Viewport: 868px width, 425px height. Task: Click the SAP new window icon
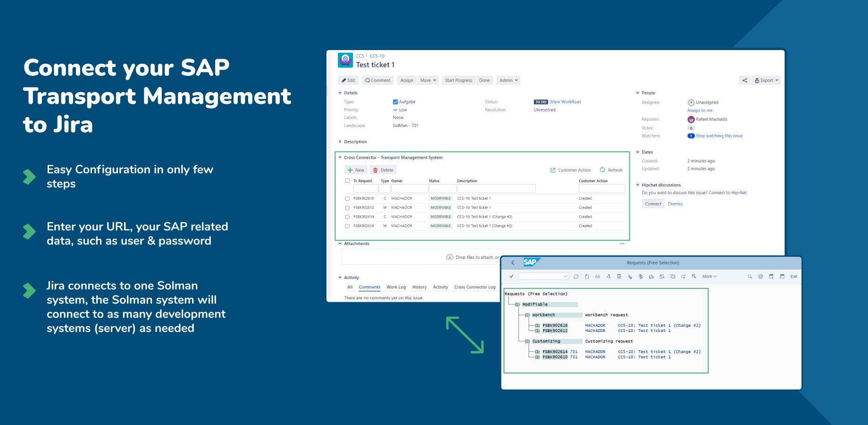(x=771, y=276)
